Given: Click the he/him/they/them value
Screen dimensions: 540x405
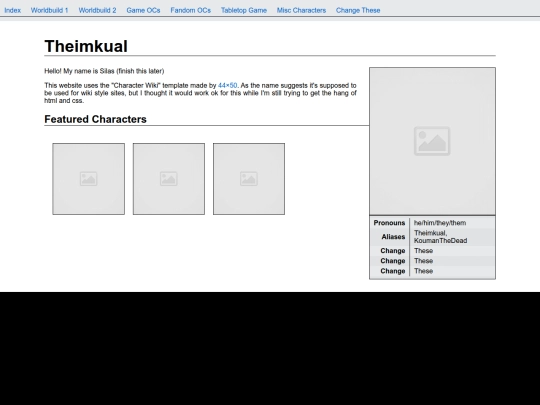Looking at the screenshot, I should (440, 223).
